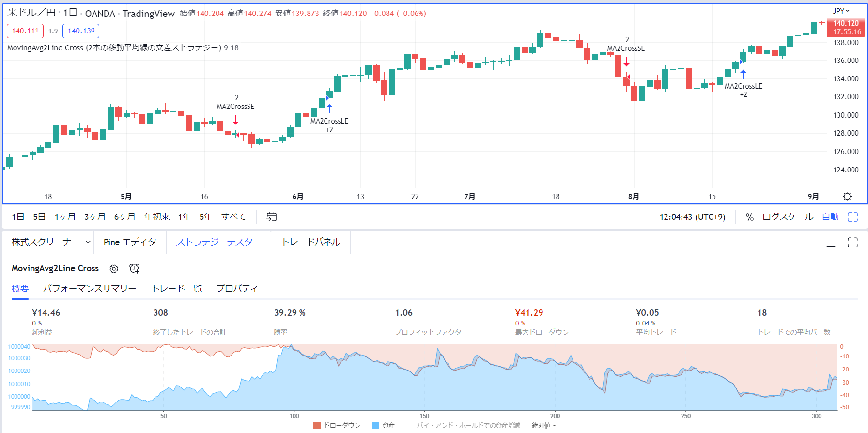Set range to 1日
Viewport: 868px width, 433px height.
tap(18, 216)
